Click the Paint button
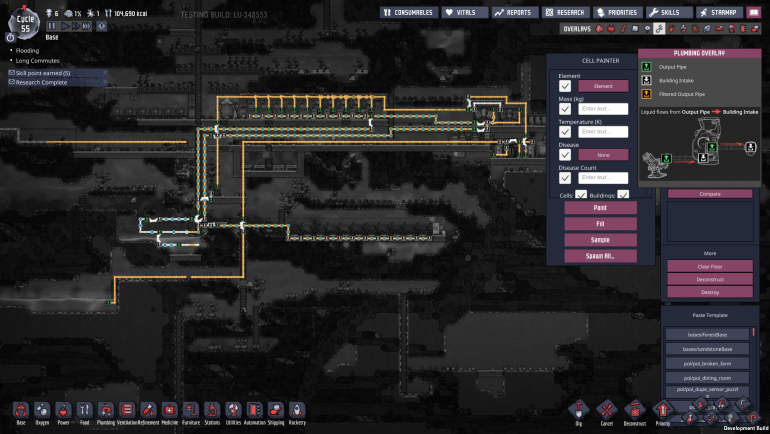 [x=601, y=208]
